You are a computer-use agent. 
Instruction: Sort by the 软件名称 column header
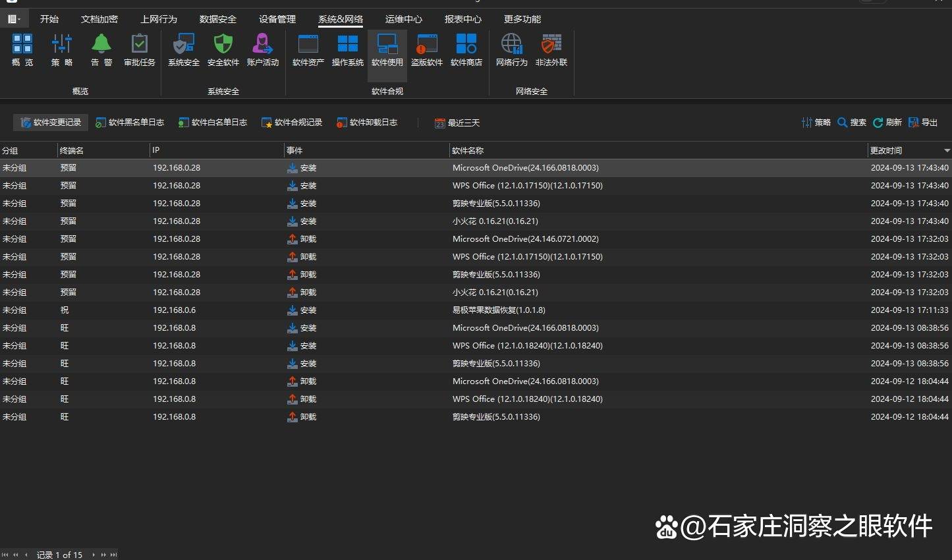coord(658,150)
